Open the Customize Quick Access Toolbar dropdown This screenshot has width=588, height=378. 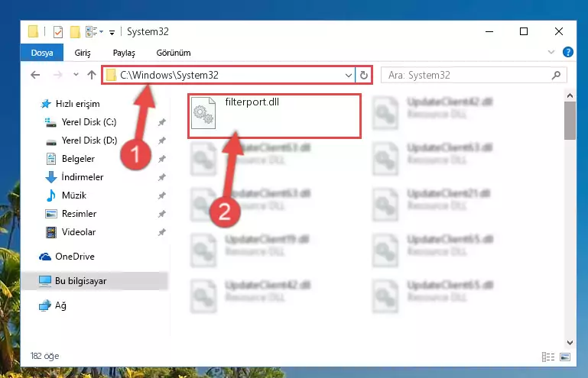tap(112, 33)
